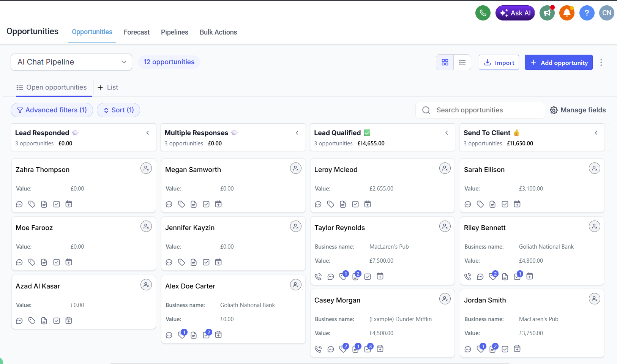Click the Import button
Screen dimensions: 617x364
tap(499, 62)
